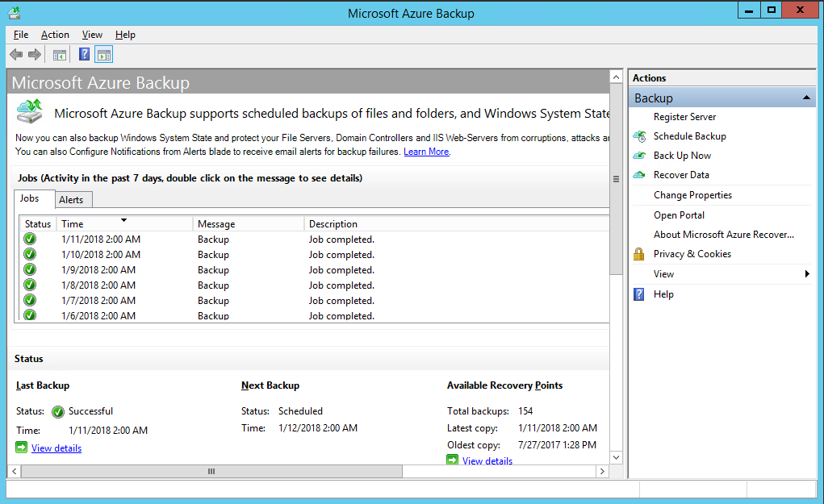Click View details under Last Backup

coord(56,448)
